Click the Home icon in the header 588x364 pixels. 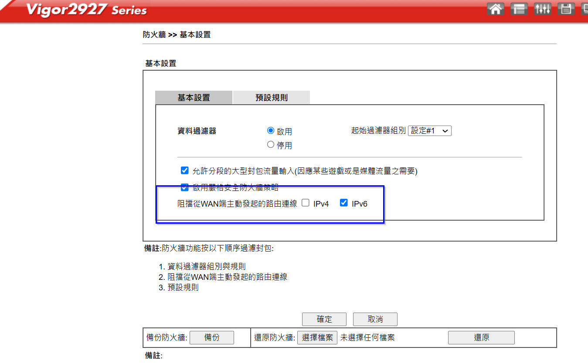(x=495, y=9)
